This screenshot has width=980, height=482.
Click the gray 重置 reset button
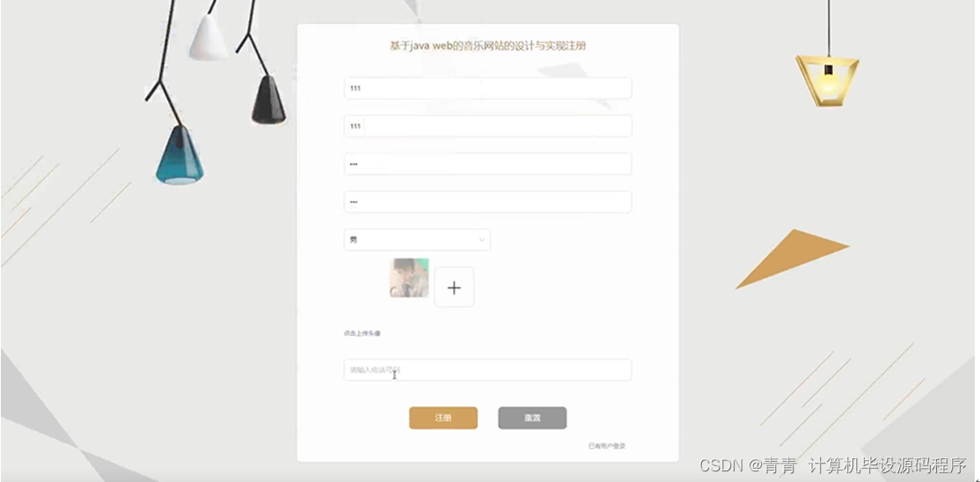tap(532, 419)
